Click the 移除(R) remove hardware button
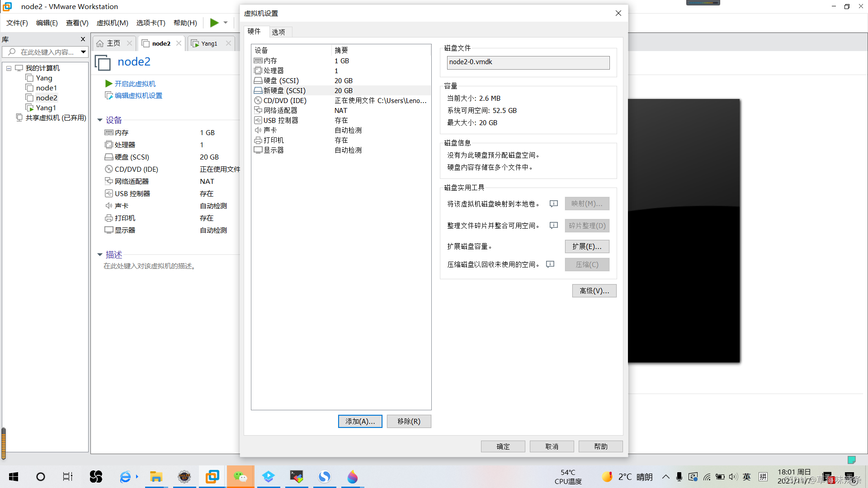 [409, 422]
